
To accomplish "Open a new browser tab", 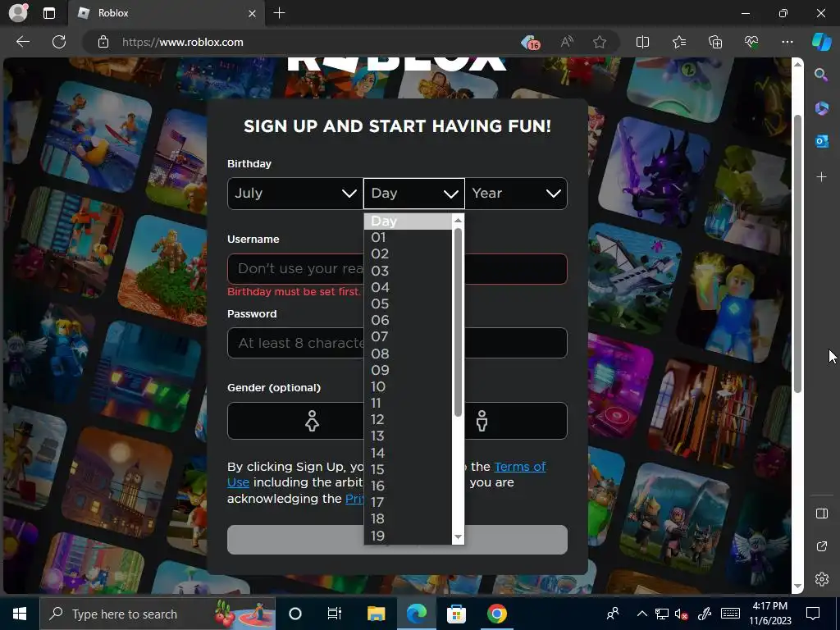I will (x=279, y=13).
